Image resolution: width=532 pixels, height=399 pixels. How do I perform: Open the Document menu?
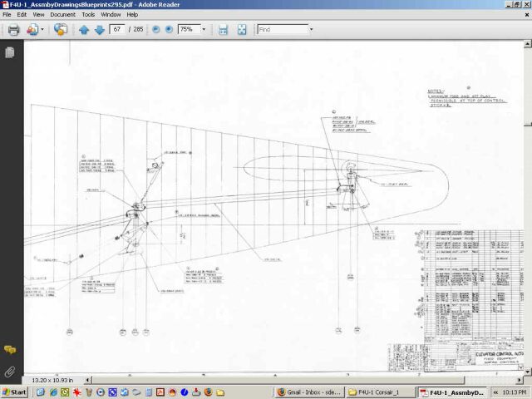[63, 15]
